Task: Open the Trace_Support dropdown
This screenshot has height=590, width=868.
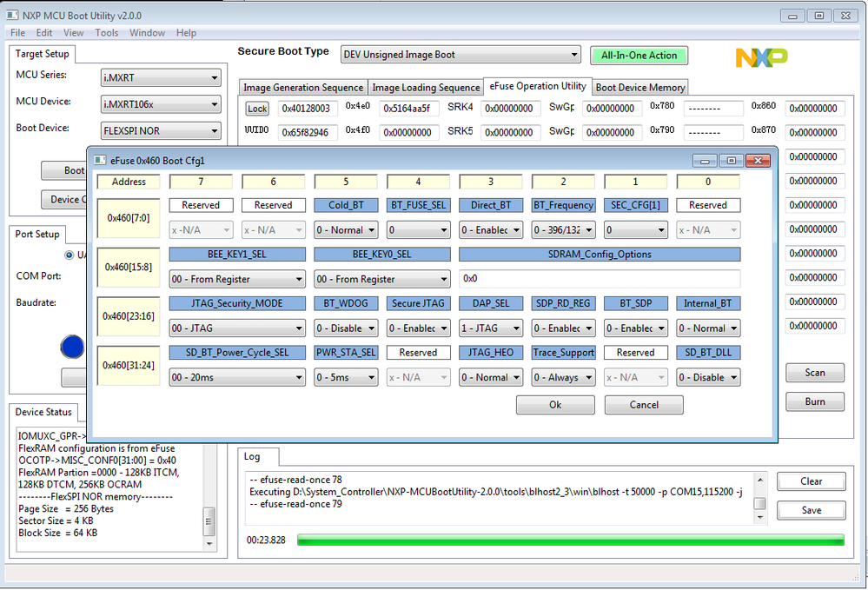Action: tap(563, 377)
